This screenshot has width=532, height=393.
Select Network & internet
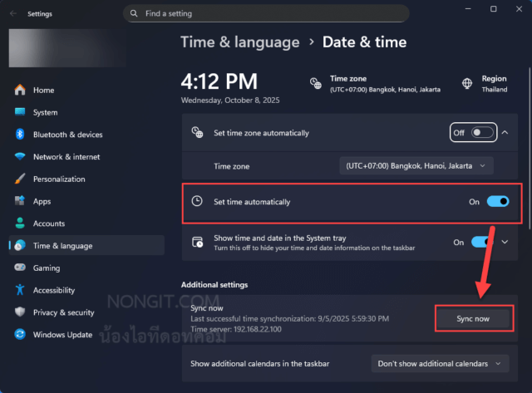tap(86, 157)
